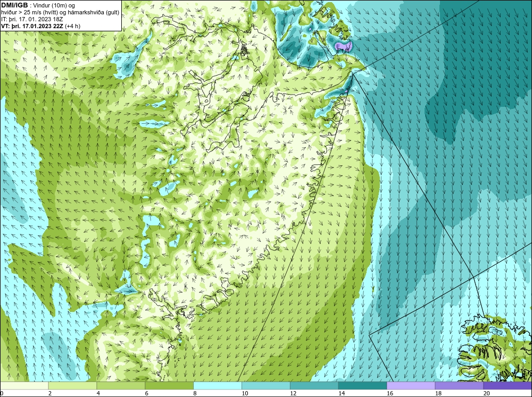Click the legend scale label '14'
Viewport: 532px width, 397px height.
(x=342, y=393)
